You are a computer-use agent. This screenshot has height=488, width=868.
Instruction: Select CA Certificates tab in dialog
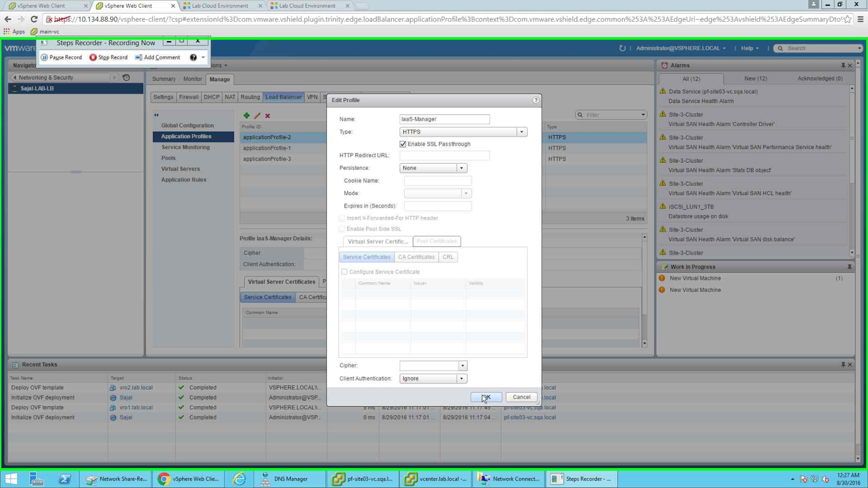[x=416, y=257]
